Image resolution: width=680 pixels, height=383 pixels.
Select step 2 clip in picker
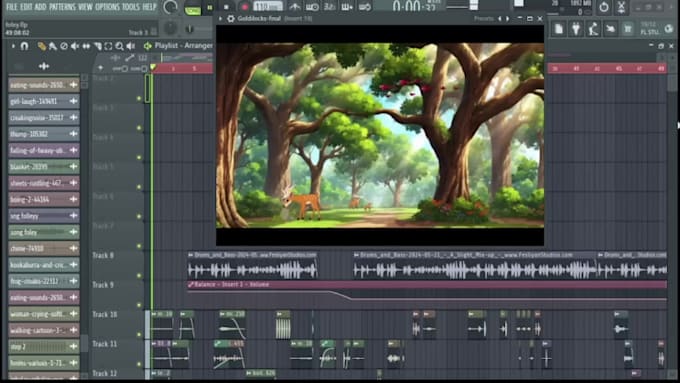(44, 347)
